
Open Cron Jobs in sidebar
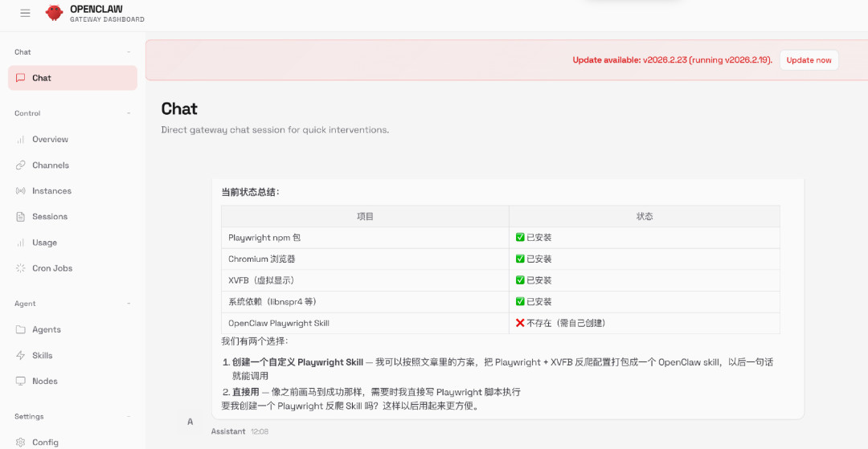(x=72, y=268)
